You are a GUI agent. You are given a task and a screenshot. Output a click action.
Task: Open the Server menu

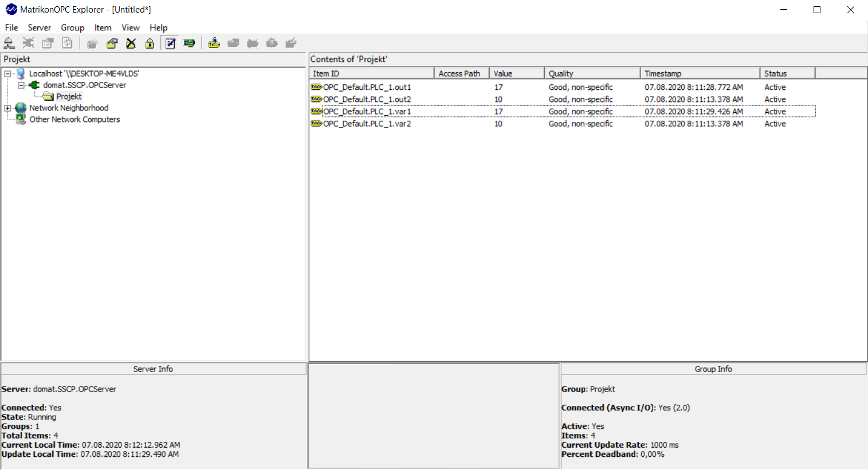pos(40,27)
